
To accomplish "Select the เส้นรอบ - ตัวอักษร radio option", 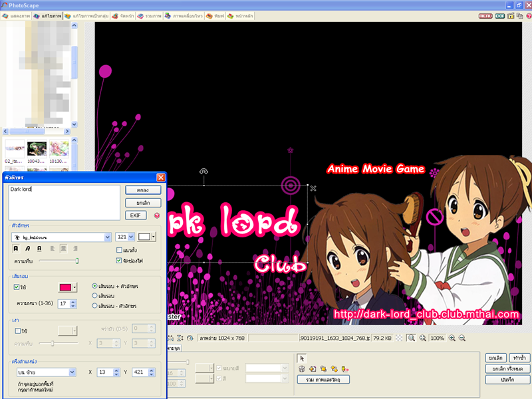I will 94,306.
